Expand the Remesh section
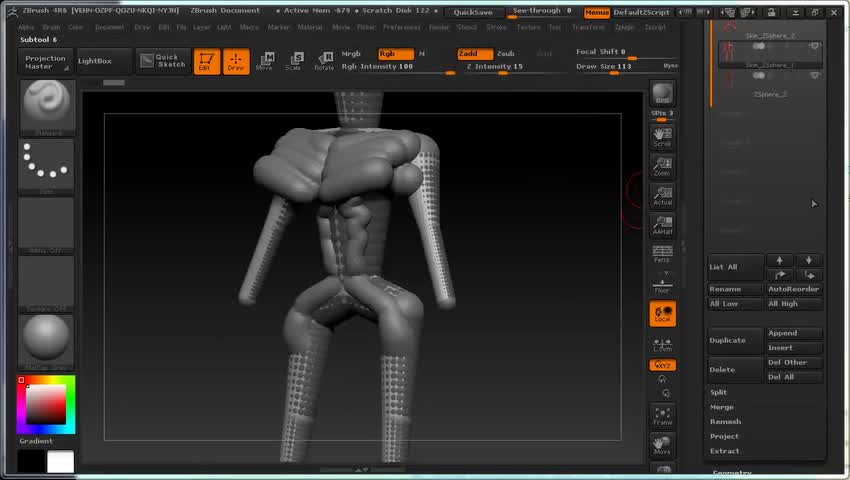The height and width of the screenshot is (480, 850). click(x=725, y=421)
